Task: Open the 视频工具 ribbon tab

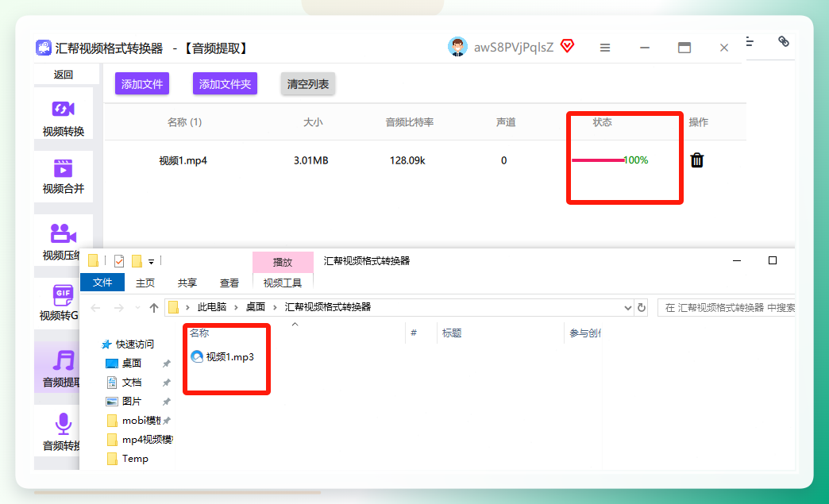Action: (283, 283)
